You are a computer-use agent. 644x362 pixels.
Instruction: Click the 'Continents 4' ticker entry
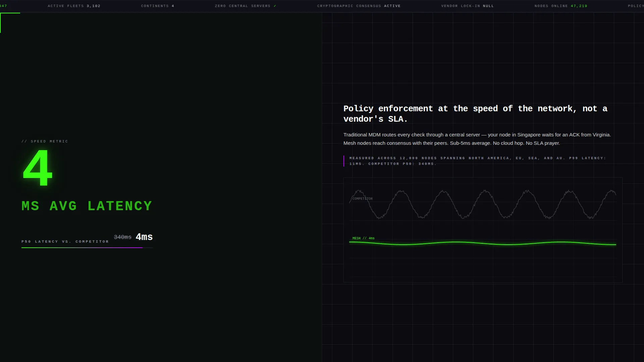click(x=158, y=6)
